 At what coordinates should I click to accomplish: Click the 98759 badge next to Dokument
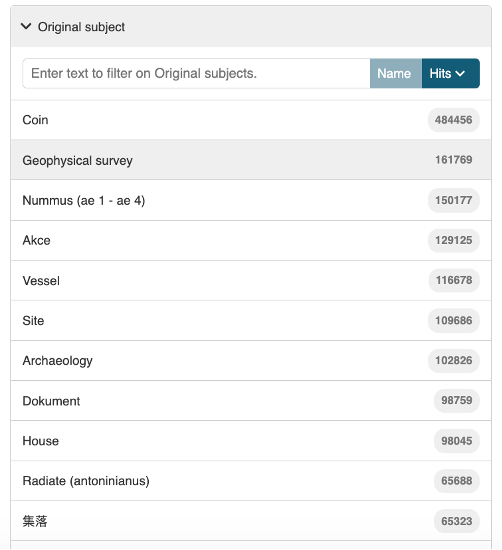click(x=456, y=401)
